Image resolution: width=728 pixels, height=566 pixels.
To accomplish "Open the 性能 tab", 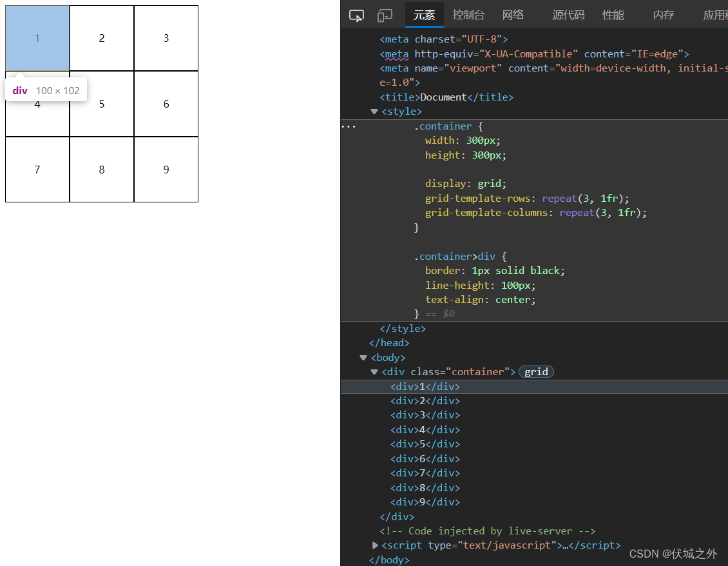I will point(613,15).
